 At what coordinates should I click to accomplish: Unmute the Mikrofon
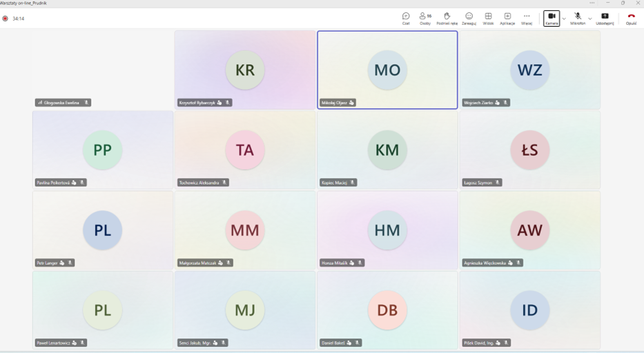[x=578, y=18]
